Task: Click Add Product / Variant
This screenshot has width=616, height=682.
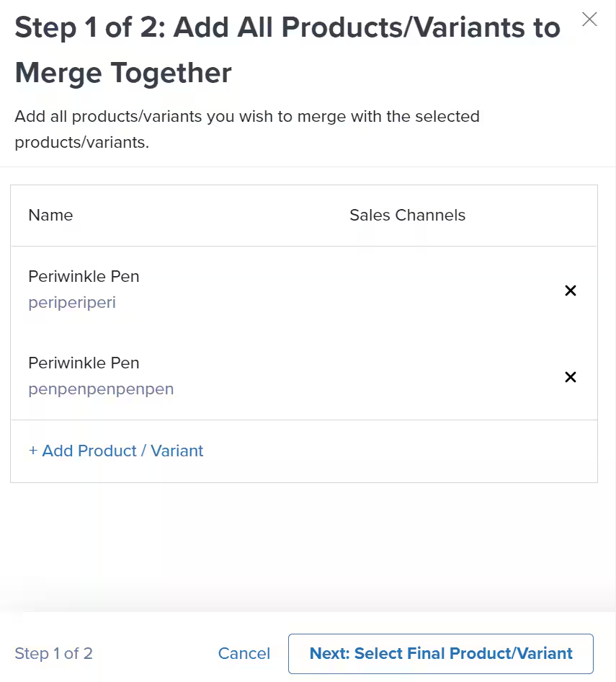Action: pos(116,451)
